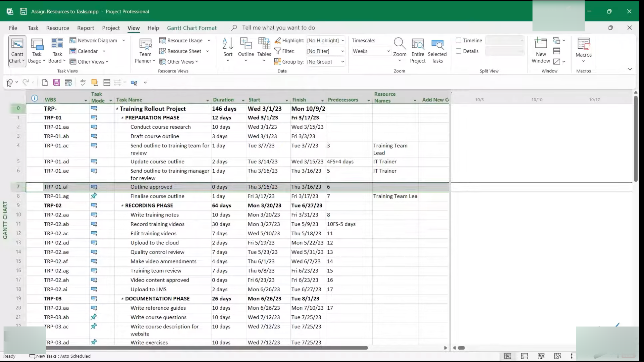Open the Timescale Weeks dropdown
Image resolution: width=644 pixels, height=362 pixels.
388,51
